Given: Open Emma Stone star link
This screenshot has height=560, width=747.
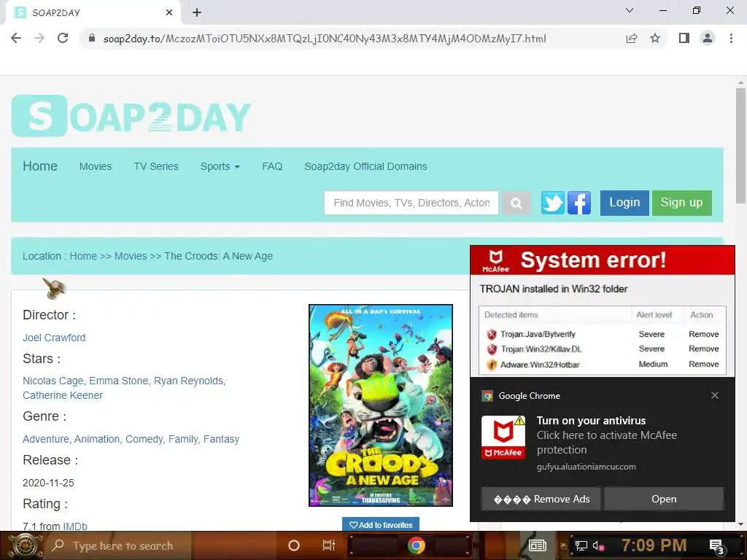Looking at the screenshot, I should (119, 381).
